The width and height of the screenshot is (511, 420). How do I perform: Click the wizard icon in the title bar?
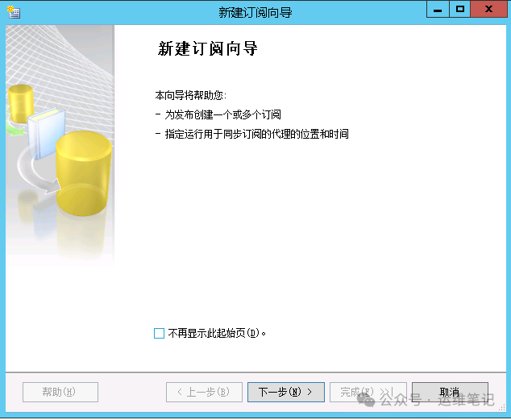pos(14,12)
